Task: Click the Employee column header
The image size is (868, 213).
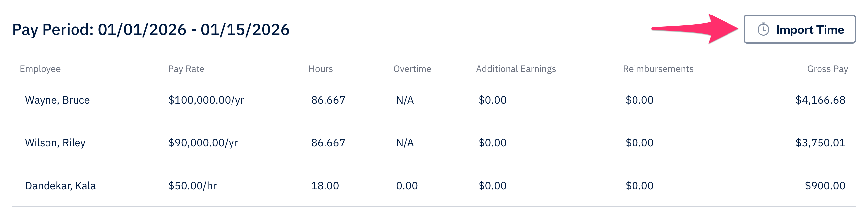Action: [41, 69]
